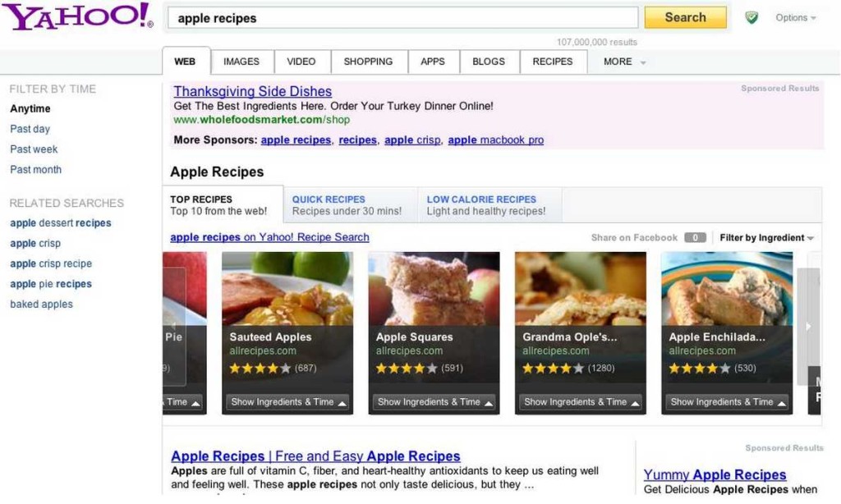This screenshot has height=504, width=841.
Task: Filter results by Past week
Action: (x=34, y=149)
